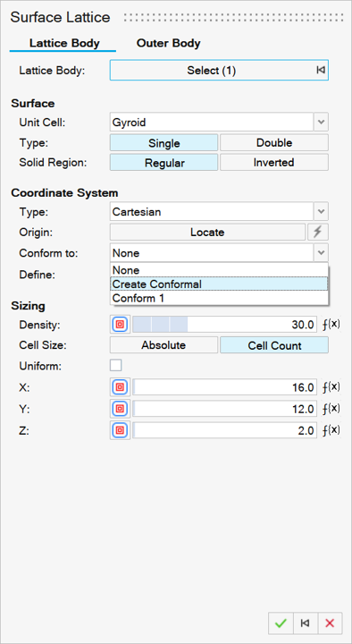Click the Y cell count variable icon
This screenshot has width=352, height=644.
(120, 409)
